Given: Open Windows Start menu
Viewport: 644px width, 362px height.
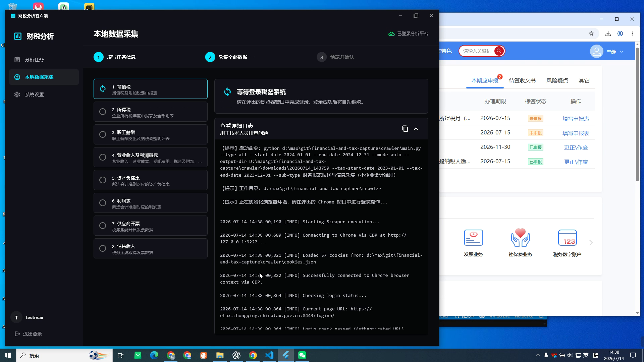Looking at the screenshot, I should (x=8, y=355).
